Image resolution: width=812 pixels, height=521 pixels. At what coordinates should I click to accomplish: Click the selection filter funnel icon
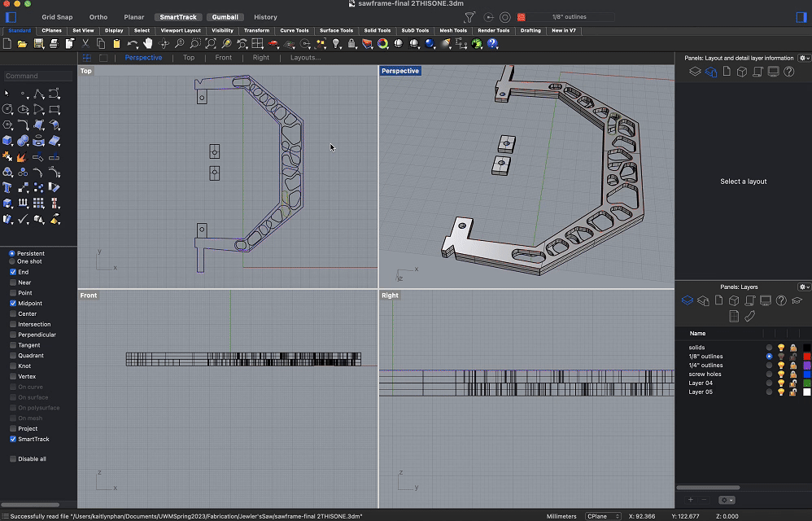point(469,17)
